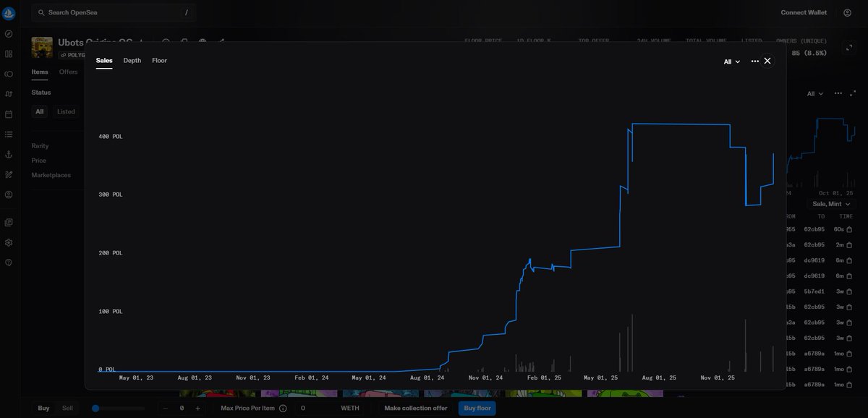The height and width of the screenshot is (418, 868).
Task: Decrease the item quantity with minus
Action: [166, 409]
